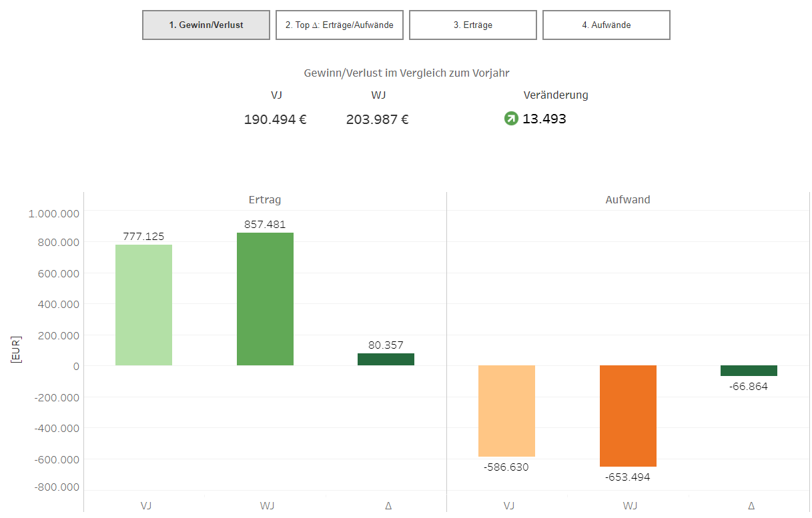The height and width of the screenshot is (518, 812).
Task: Select the 13.493 Veränderung value
Action: pos(544,119)
